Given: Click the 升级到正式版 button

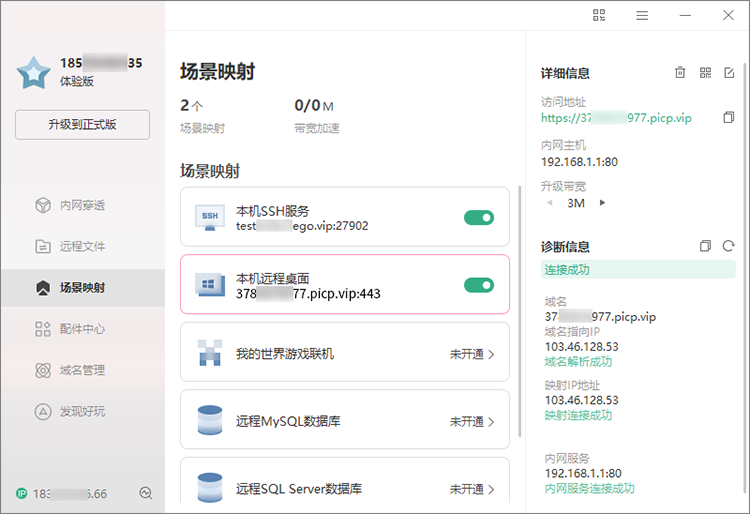Looking at the screenshot, I should point(82,125).
